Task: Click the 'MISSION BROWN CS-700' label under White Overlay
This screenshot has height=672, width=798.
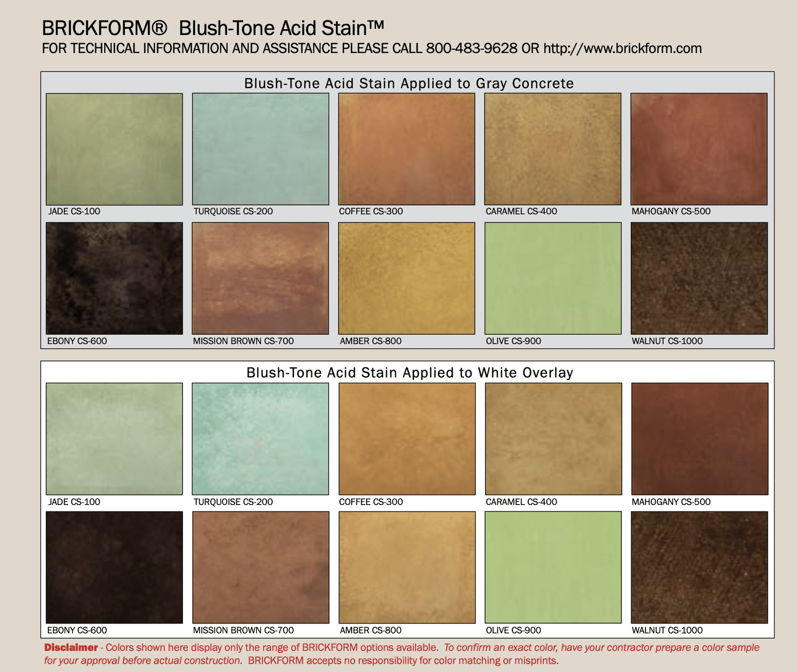Action: (x=243, y=631)
